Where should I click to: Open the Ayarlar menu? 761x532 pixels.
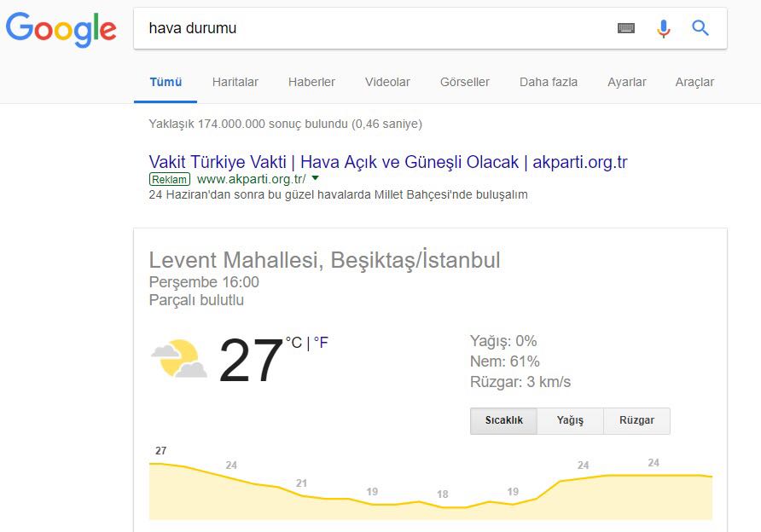coord(627,82)
